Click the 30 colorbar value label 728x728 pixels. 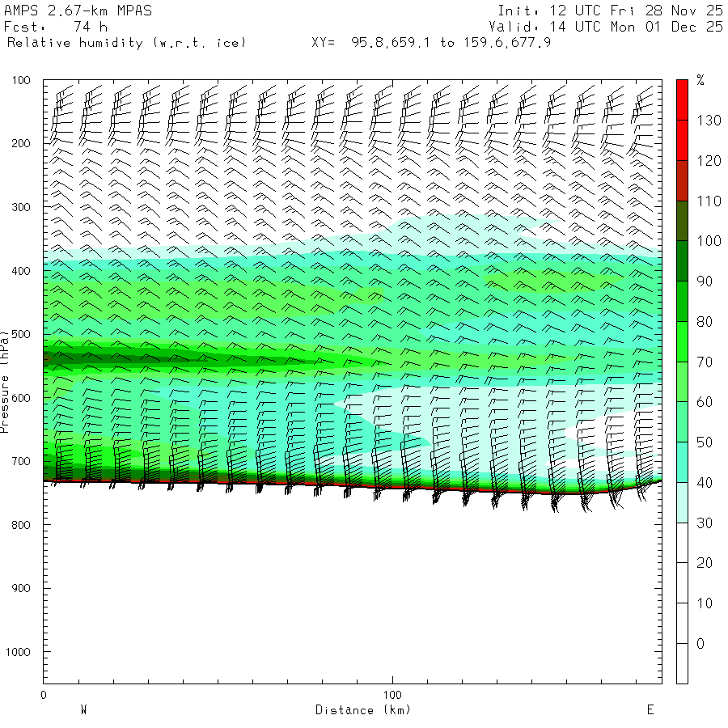click(705, 523)
